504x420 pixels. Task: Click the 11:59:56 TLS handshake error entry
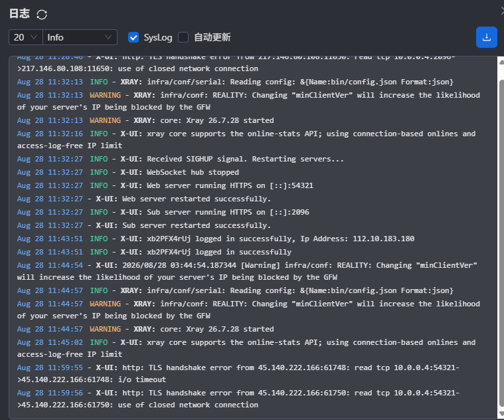click(238, 399)
